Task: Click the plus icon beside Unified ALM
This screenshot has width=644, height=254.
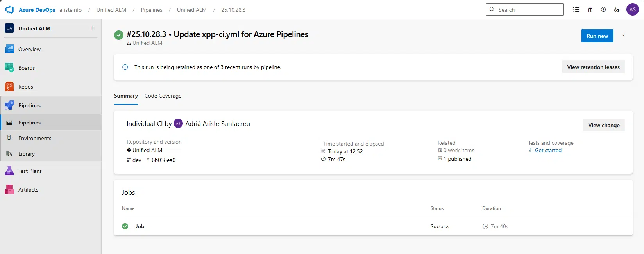Action: 92,28
